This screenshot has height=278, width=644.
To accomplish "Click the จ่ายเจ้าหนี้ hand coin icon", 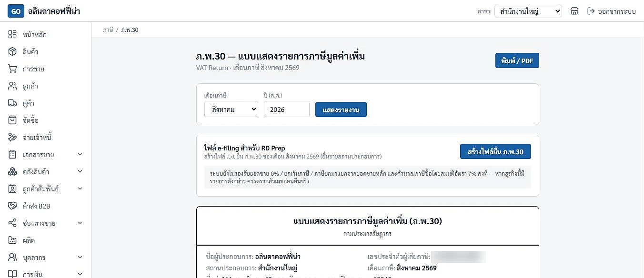I will pyautogui.click(x=12, y=138).
